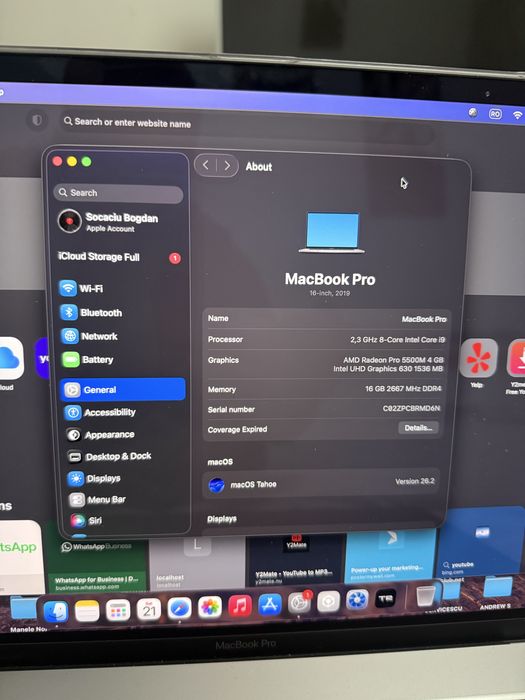Image resolution: width=525 pixels, height=700 pixels.
Task: Open Appearance settings in sidebar
Action: tap(124, 434)
